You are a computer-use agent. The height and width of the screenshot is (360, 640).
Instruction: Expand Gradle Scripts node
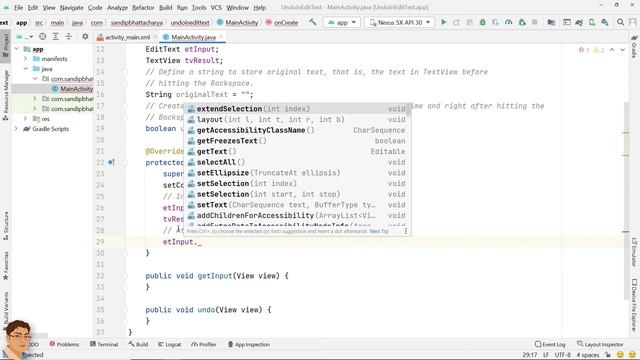(x=17, y=129)
